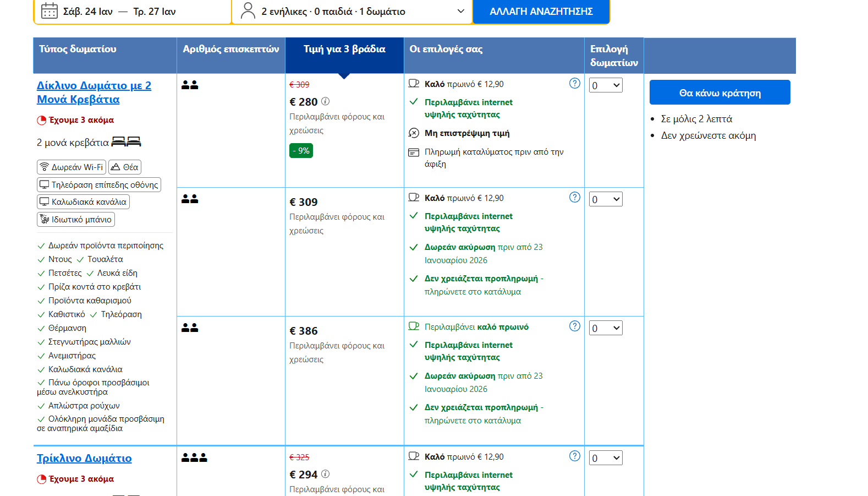
Task: Open the Δίκλινο Δωμάτιο με 2 Μονά Κρεβάτια link
Action: [x=94, y=92]
